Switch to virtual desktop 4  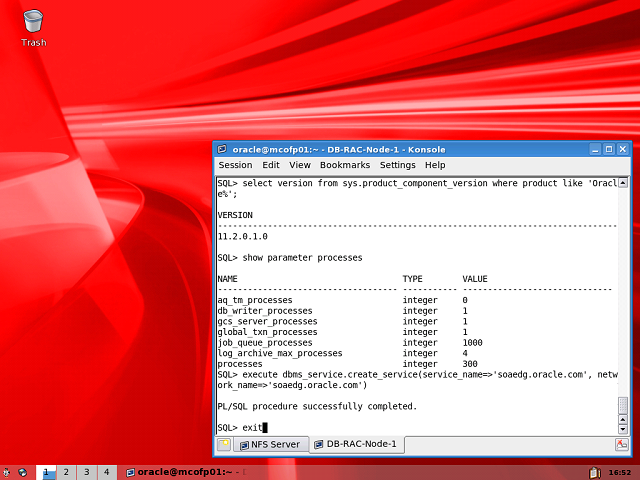click(107, 472)
